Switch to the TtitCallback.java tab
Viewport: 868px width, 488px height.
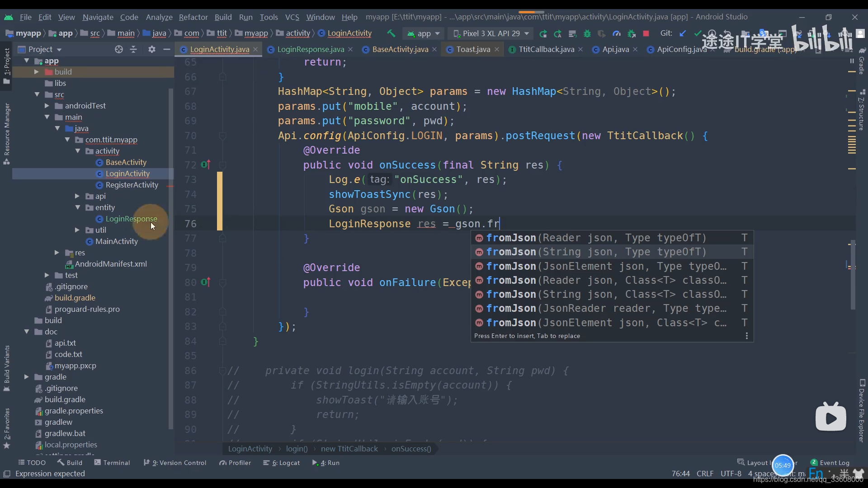coord(546,49)
